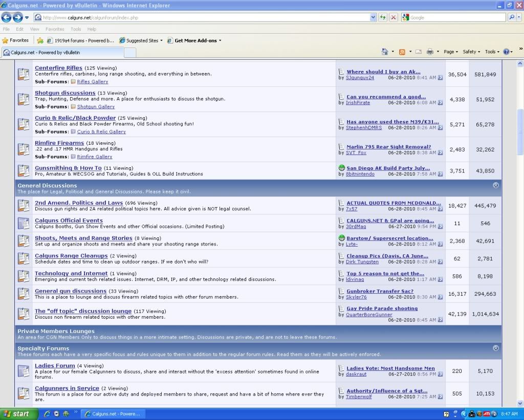Open the address bar history dropdown
This screenshot has width=524, height=420.
click(373, 17)
